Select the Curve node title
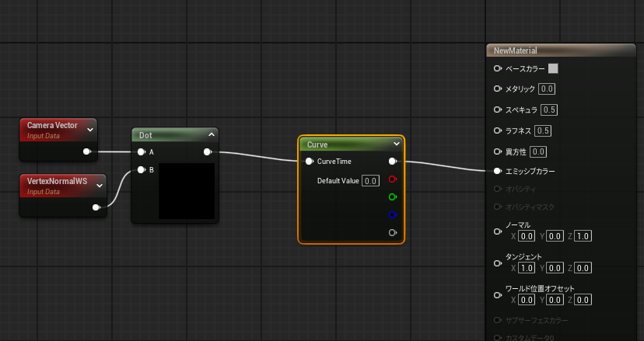 [x=317, y=144]
